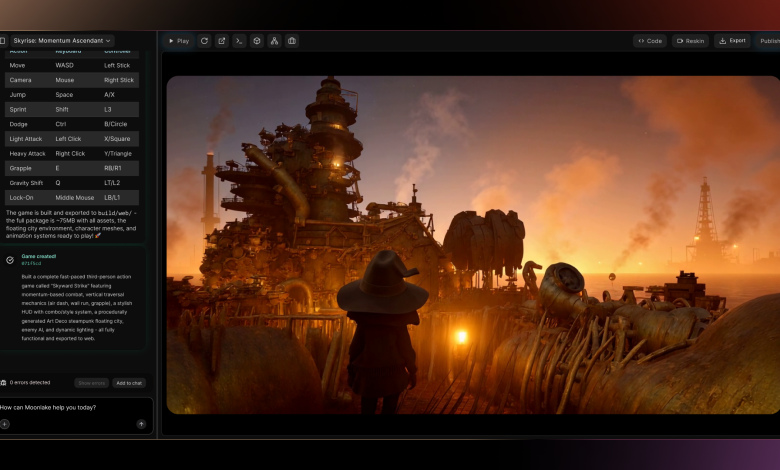Open the terminal console icon
This screenshot has height=470, width=780.
239,41
